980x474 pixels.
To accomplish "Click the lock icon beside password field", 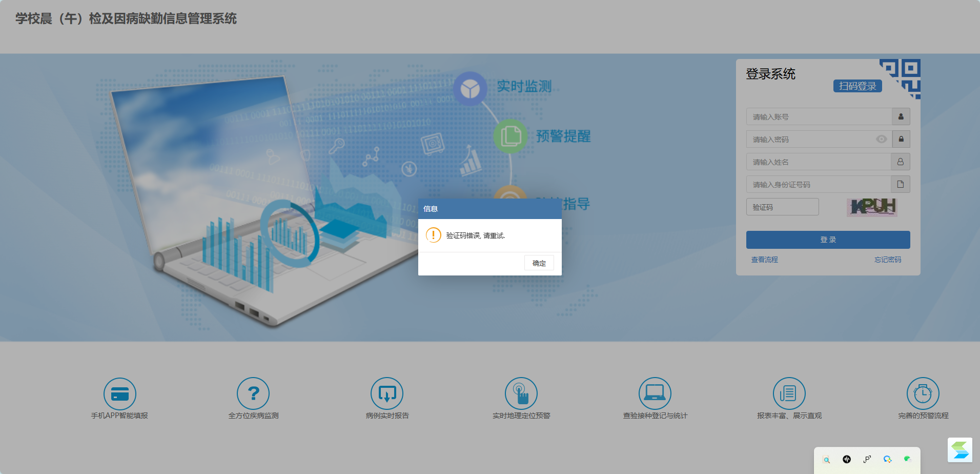I will pos(901,139).
